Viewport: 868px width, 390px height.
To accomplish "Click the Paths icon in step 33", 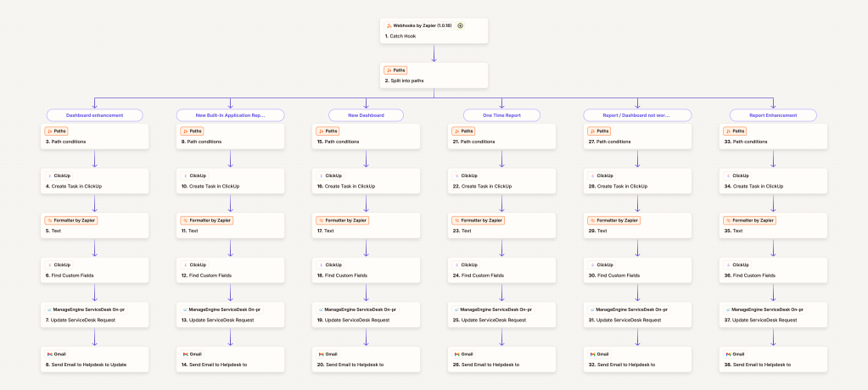I will [x=726, y=131].
